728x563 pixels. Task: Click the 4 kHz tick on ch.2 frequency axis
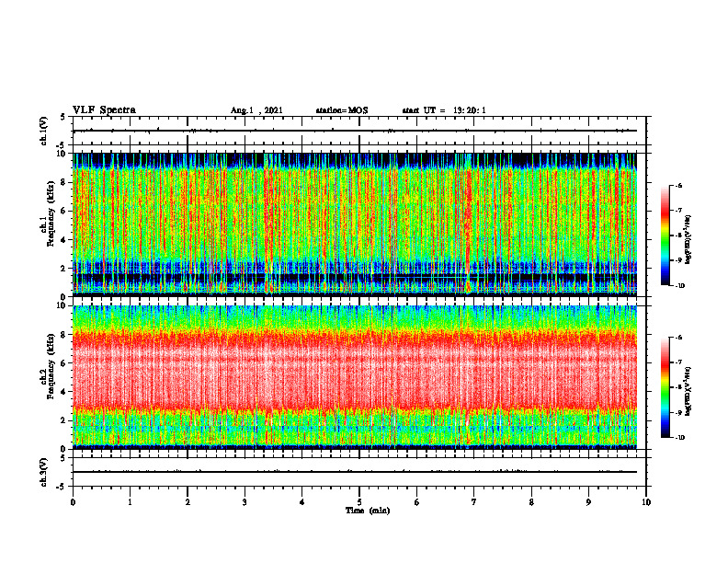tap(64, 392)
